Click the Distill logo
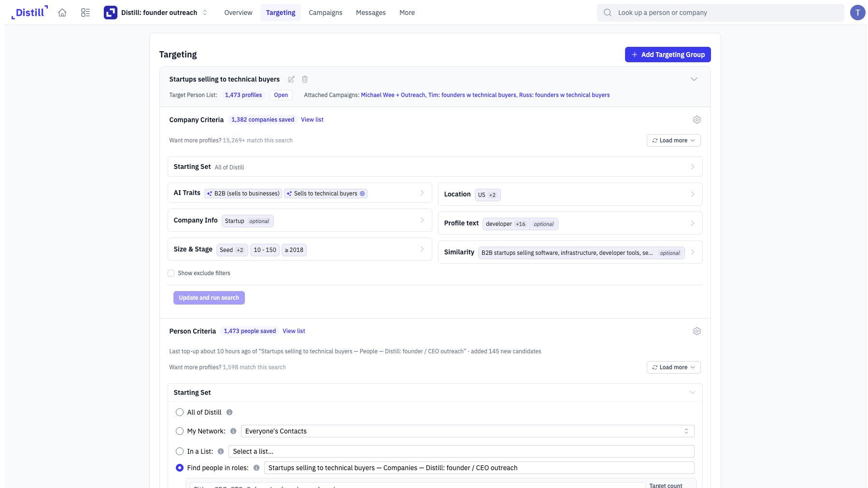 pos(29,13)
